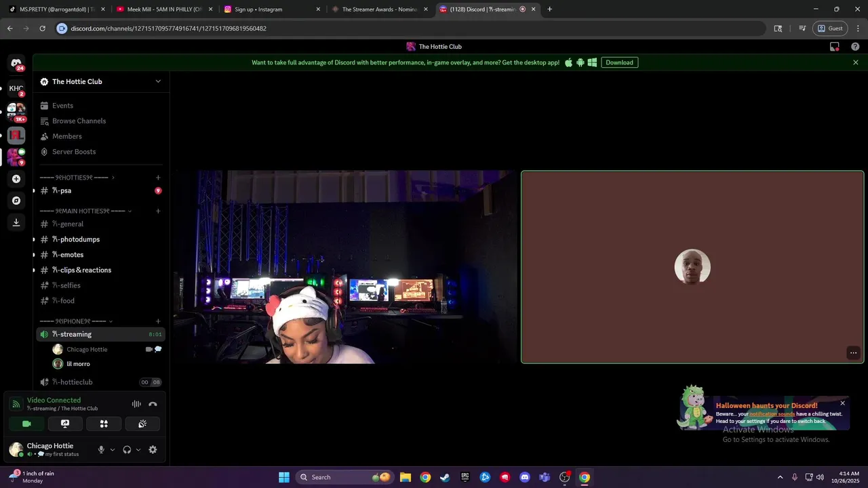Click Add a Server plus icon

coord(16,179)
